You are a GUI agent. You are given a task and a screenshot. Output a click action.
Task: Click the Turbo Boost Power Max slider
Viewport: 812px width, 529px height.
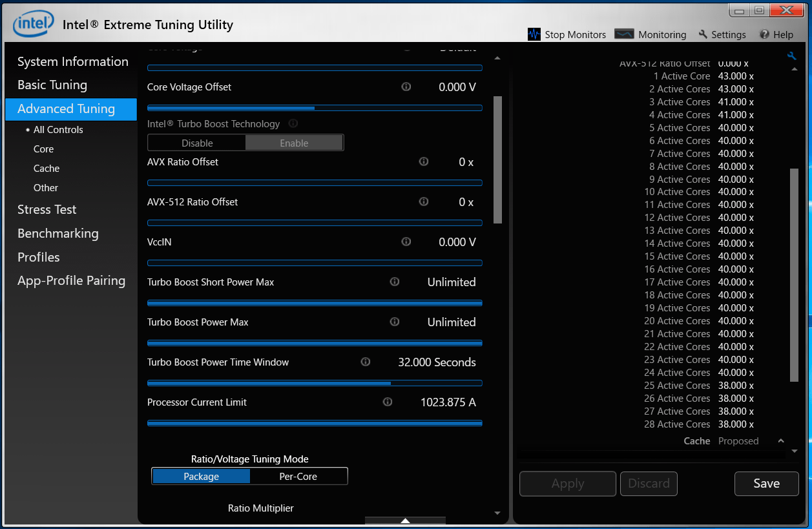(315, 343)
